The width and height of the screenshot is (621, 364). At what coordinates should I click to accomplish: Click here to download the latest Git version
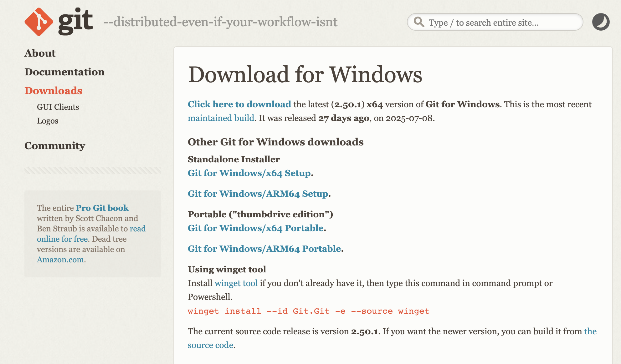pos(239,104)
